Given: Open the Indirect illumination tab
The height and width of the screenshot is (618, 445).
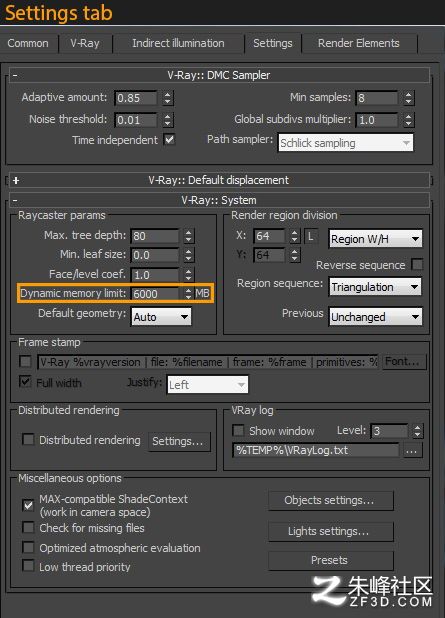Looking at the screenshot, I should (x=178, y=43).
